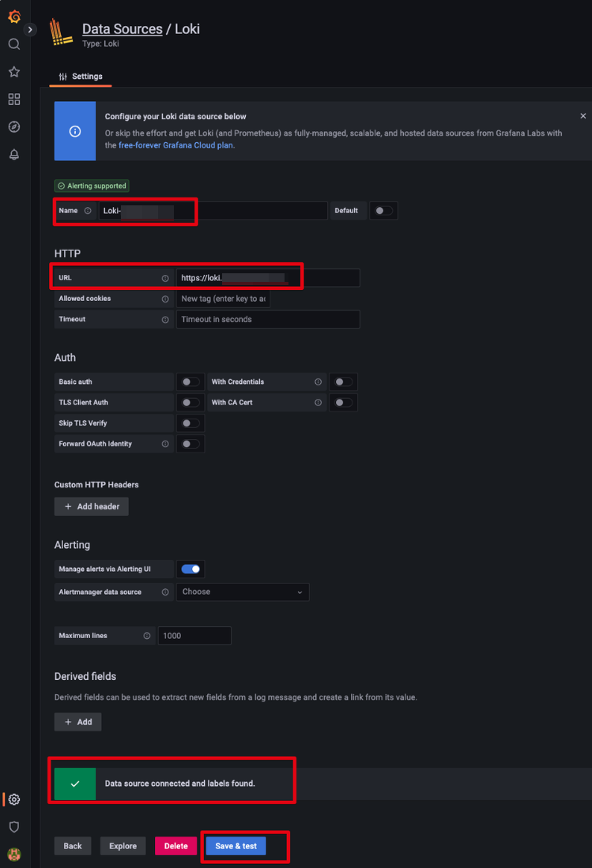The width and height of the screenshot is (592, 868).
Task: Click the Maximum lines info icon
Action: pyautogui.click(x=147, y=636)
